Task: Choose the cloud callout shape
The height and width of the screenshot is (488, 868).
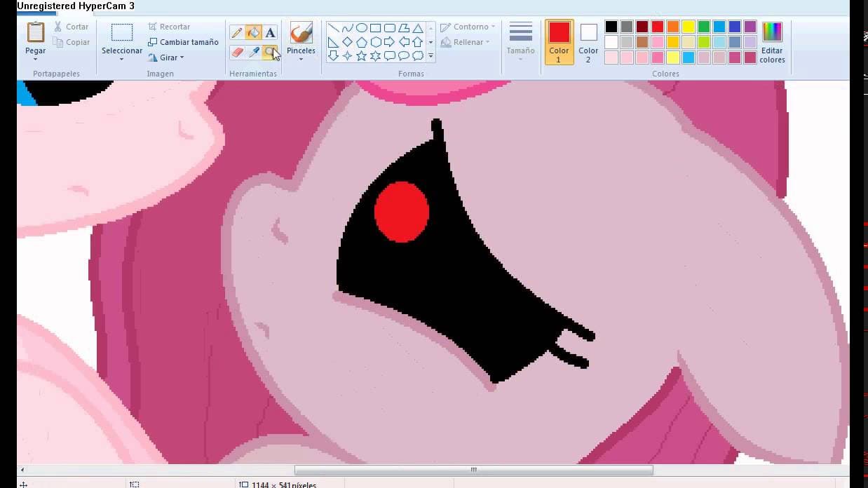Action: (x=418, y=55)
